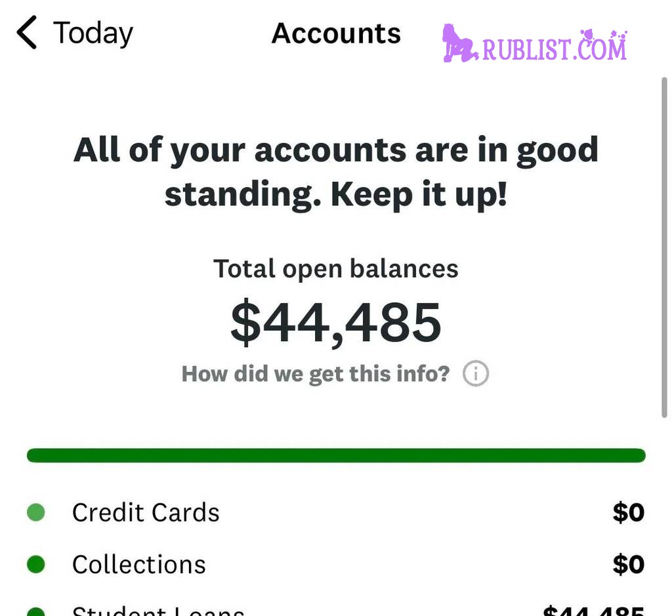Screen dimensions: 672x616
Task: Click the dark green Collections dot
Action: click(36, 564)
